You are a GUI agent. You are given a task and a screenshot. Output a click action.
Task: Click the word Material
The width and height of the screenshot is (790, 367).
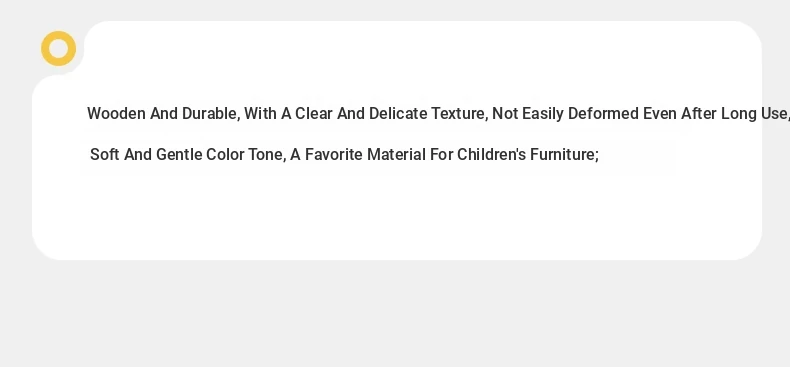396,154
